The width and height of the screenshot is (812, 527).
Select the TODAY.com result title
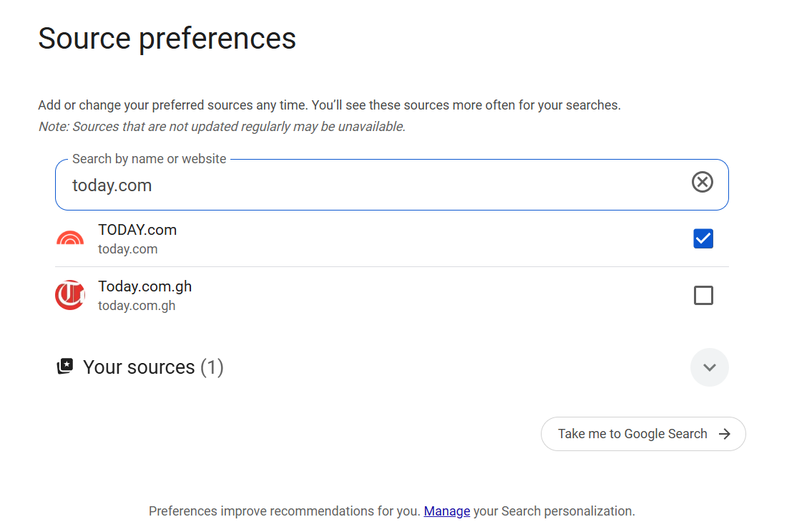tap(137, 230)
